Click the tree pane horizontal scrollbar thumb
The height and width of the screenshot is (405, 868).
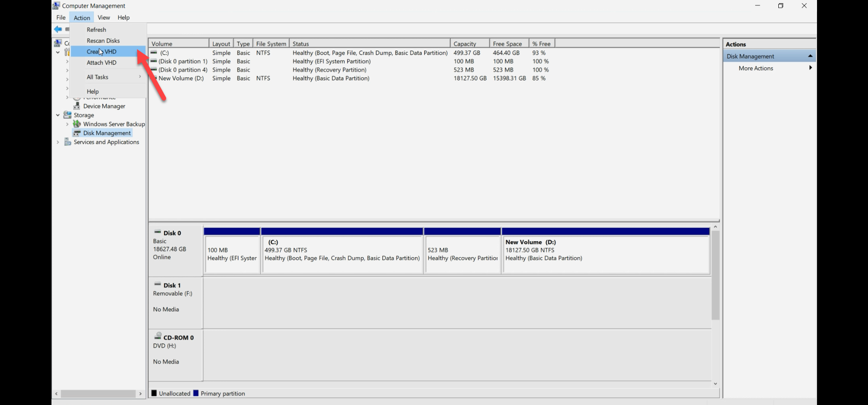(98, 394)
